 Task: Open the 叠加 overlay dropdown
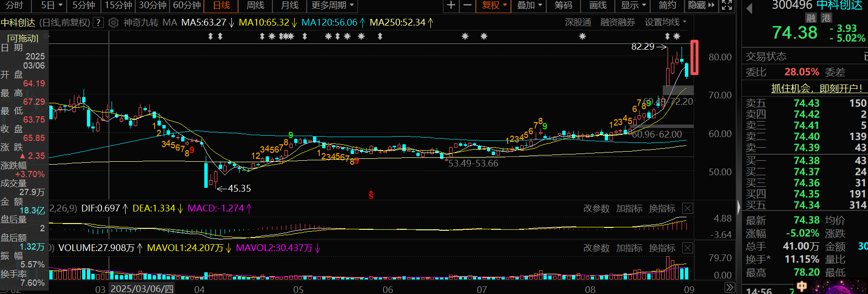tap(529, 5)
